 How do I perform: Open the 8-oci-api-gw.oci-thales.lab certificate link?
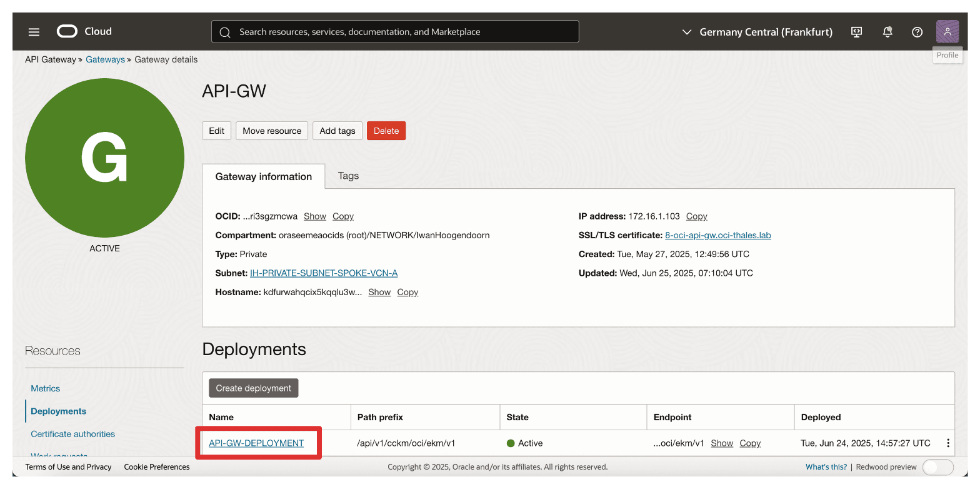pos(718,235)
